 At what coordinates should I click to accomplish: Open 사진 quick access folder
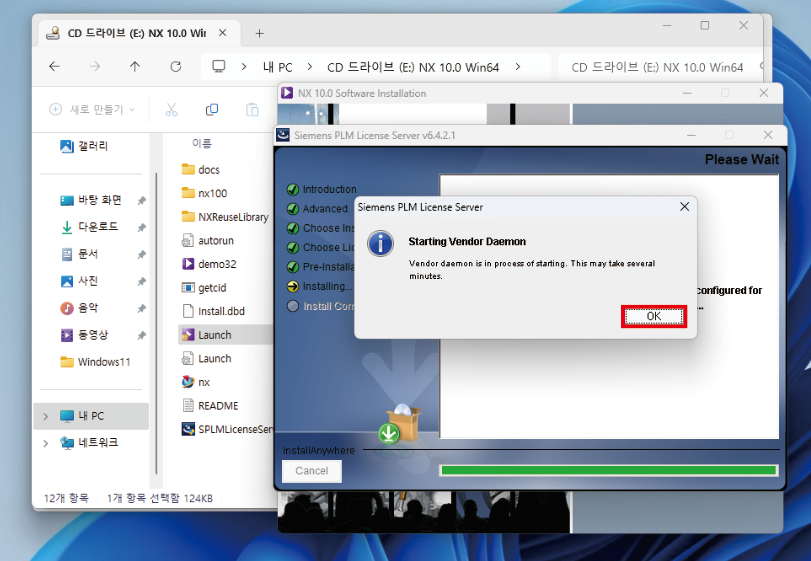tap(80, 281)
